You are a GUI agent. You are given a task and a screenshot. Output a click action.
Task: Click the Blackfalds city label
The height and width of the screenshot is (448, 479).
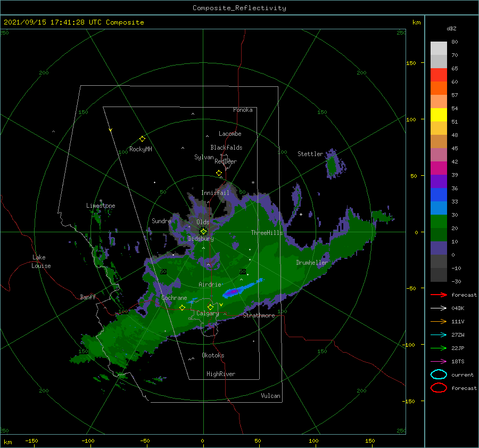(226, 148)
